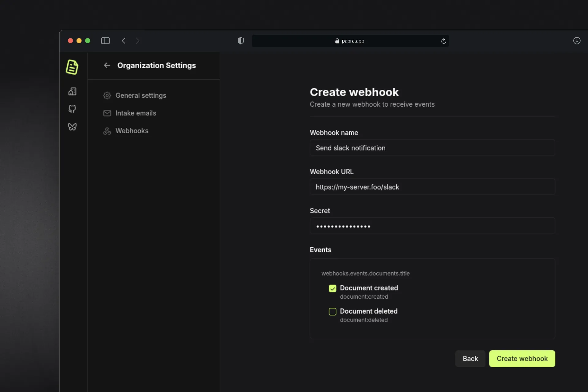Click the envelope icon beside Intake emails

pos(107,113)
